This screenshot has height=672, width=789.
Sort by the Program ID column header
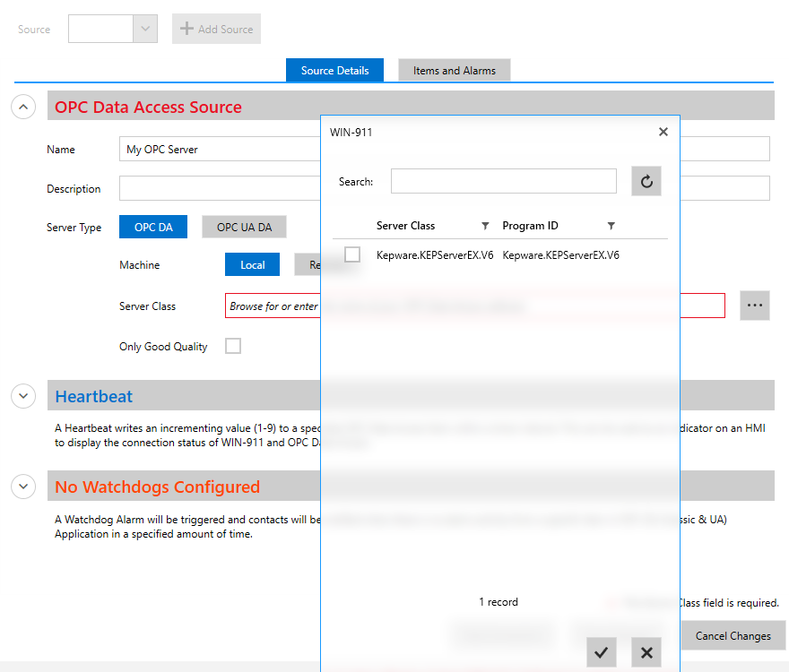coord(530,226)
